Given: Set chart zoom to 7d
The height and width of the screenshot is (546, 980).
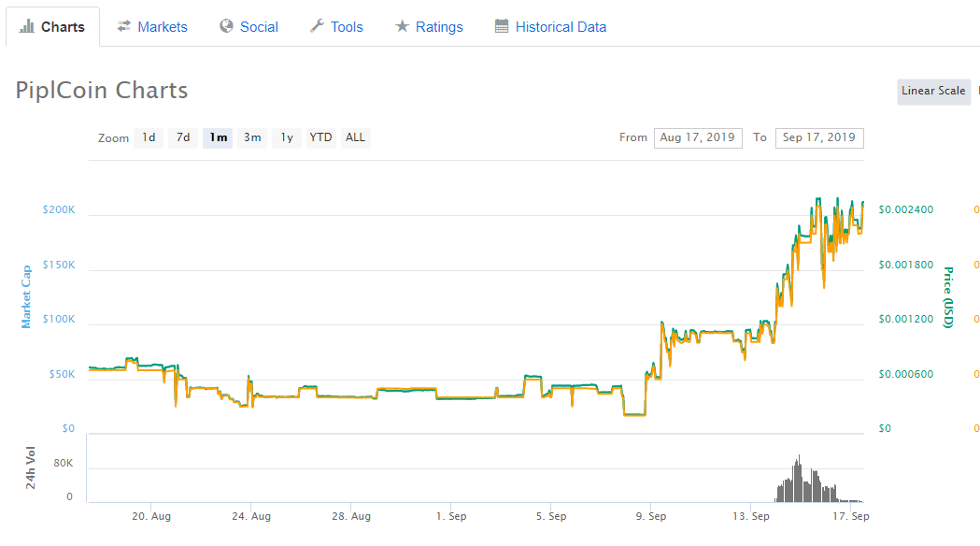Looking at the screenshot, I should tap(183, 137).
